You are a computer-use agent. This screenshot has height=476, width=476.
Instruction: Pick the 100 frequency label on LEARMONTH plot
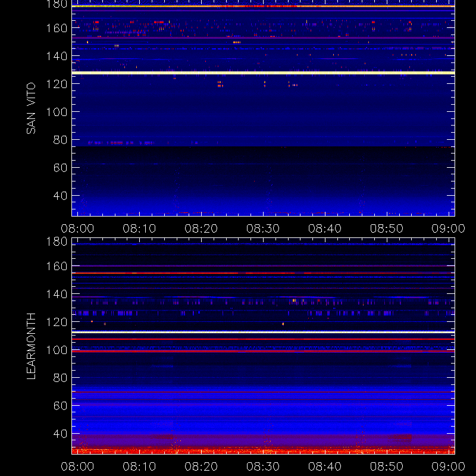point(57,350)
